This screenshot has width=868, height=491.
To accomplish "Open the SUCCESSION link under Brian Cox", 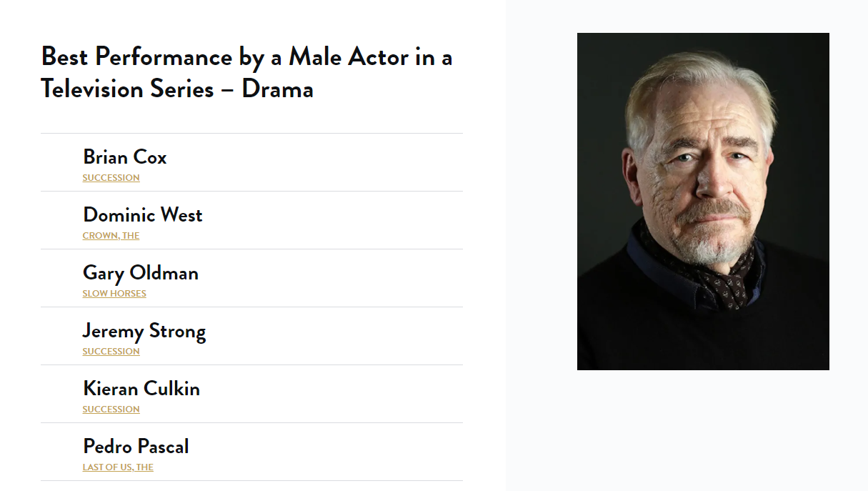I will click(x=111, y=178).
